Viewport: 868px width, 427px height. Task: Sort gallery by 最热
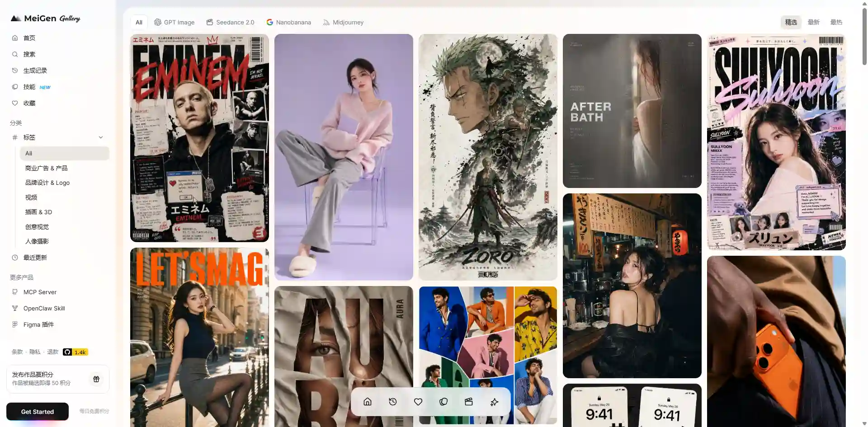click(x=836, y=22)
